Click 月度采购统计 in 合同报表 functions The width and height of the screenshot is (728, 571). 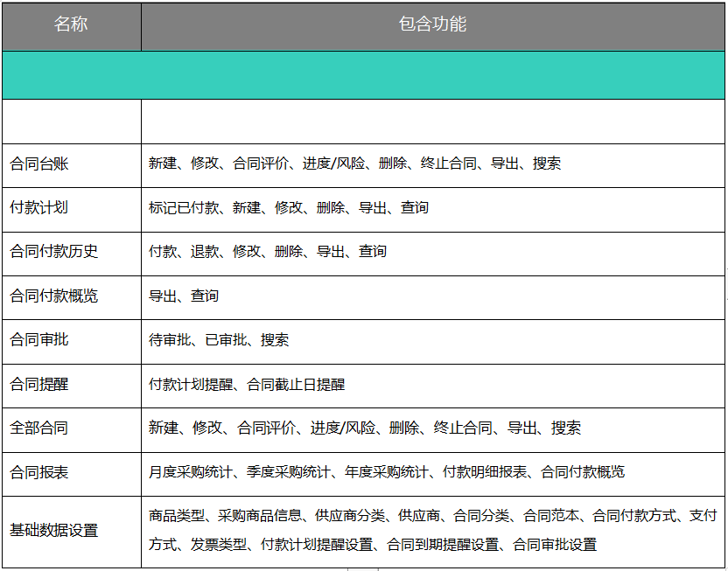(194, 472)
